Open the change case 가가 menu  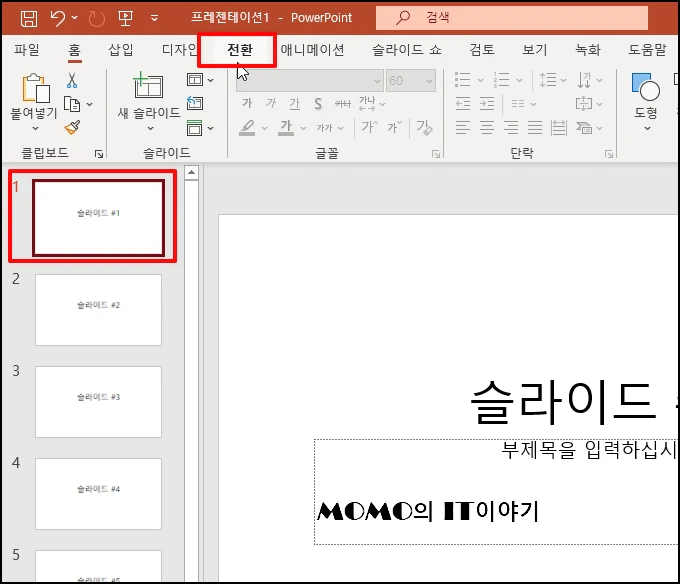tap(330, 128)
